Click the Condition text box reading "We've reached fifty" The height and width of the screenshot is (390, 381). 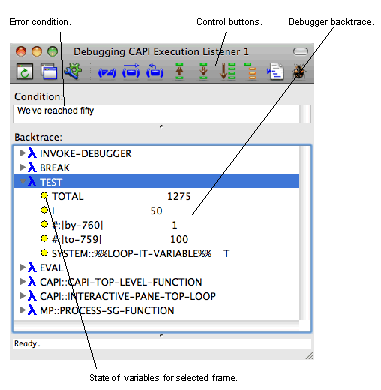156,114
